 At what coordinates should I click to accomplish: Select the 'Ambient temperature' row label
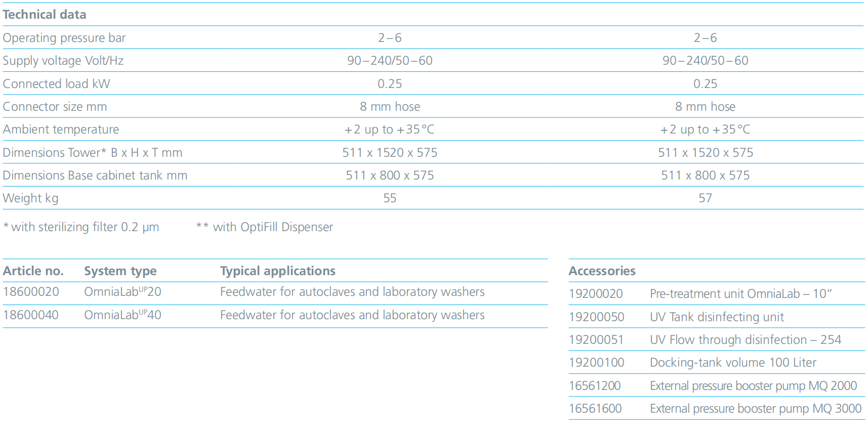[61, 129]
